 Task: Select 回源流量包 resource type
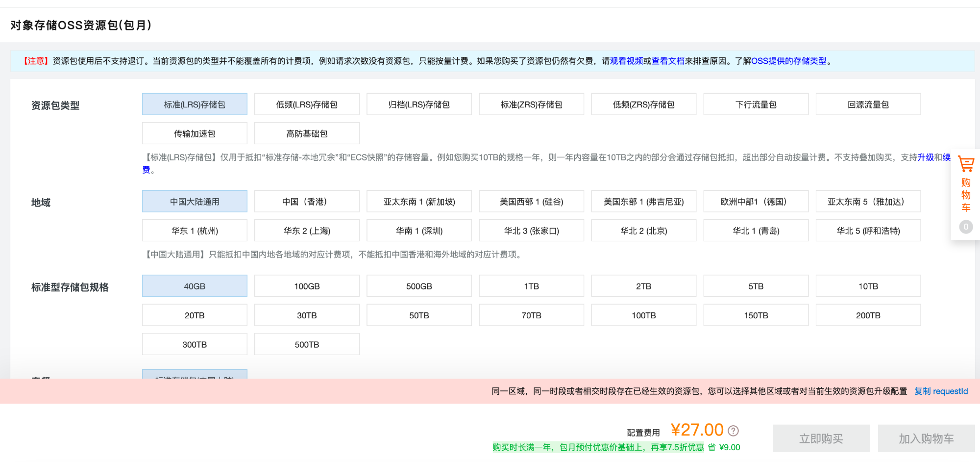(x=868, y=104)
